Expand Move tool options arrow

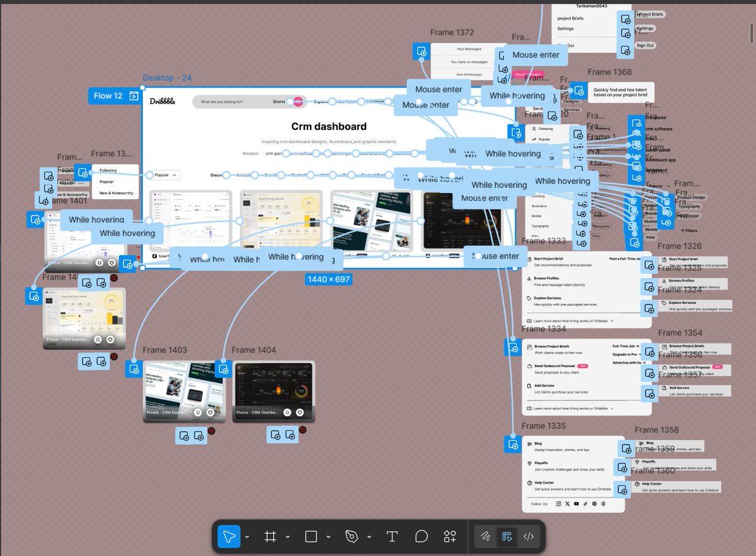tap(247, 537)
